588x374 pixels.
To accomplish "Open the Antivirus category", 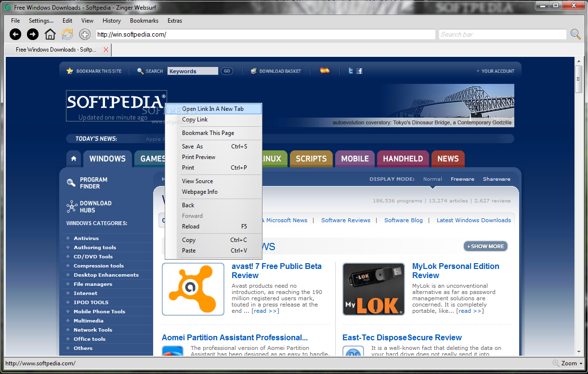I will (86, 238).
